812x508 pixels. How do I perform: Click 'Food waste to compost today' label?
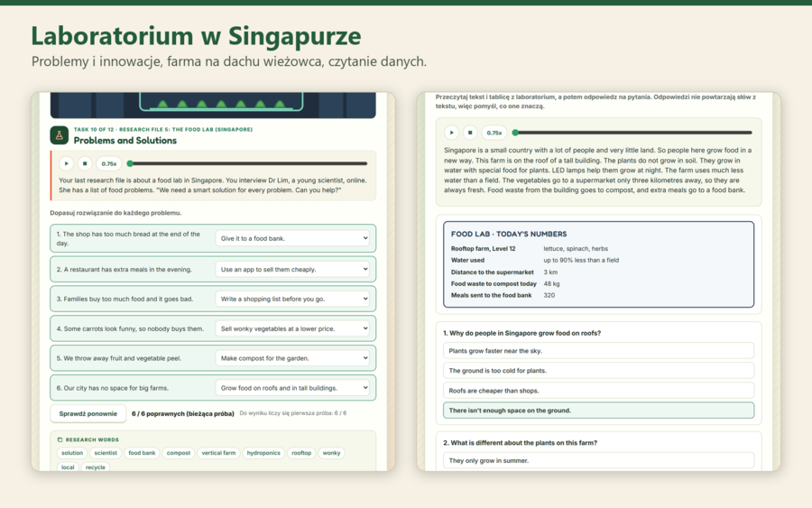coord(494,283)
